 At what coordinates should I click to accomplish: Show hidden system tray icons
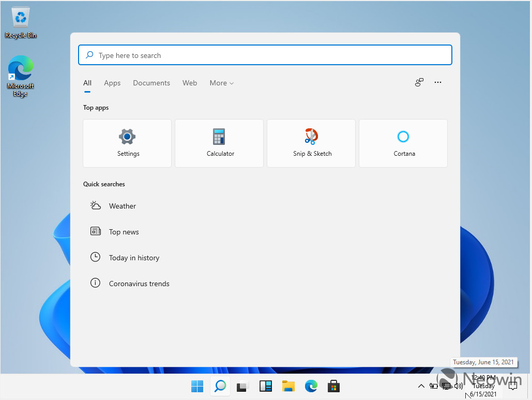pyautogui.click(x=421, y=386)
